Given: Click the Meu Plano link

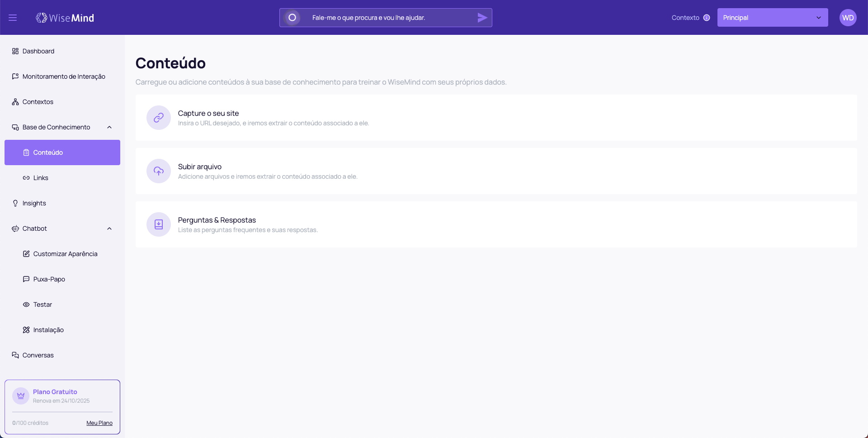Looking at the screenshot, I should (x=99, y=423).
